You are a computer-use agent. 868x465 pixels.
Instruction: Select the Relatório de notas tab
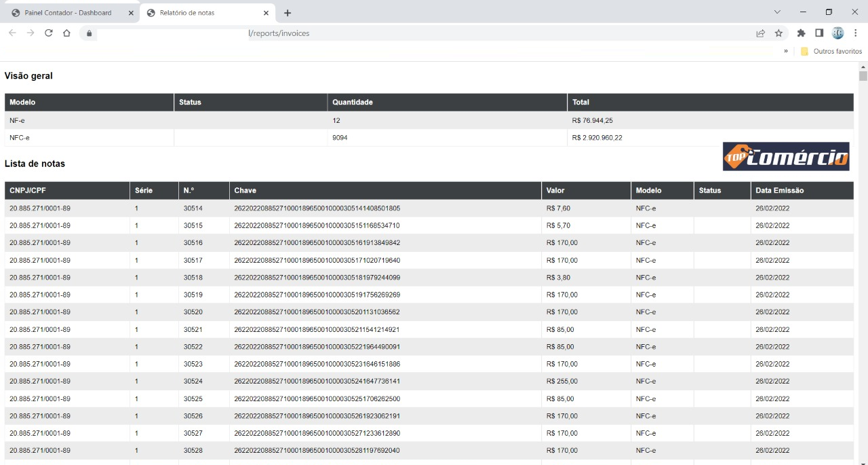197,13
